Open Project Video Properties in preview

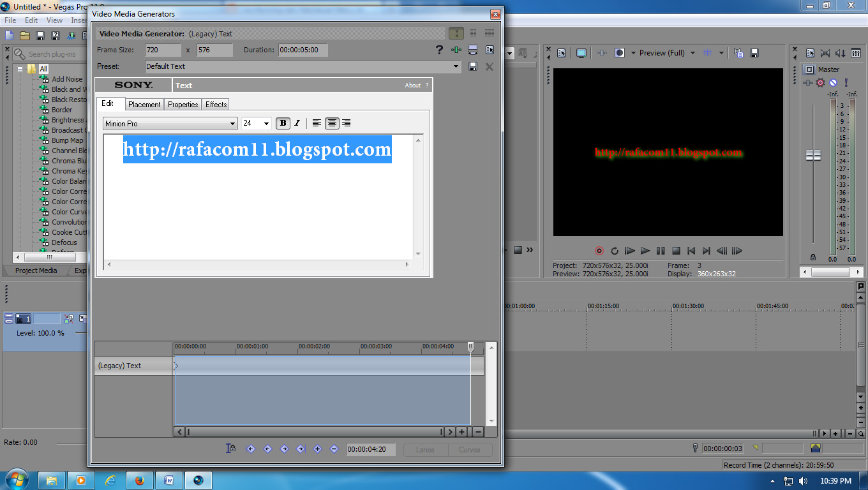(562, 53)
